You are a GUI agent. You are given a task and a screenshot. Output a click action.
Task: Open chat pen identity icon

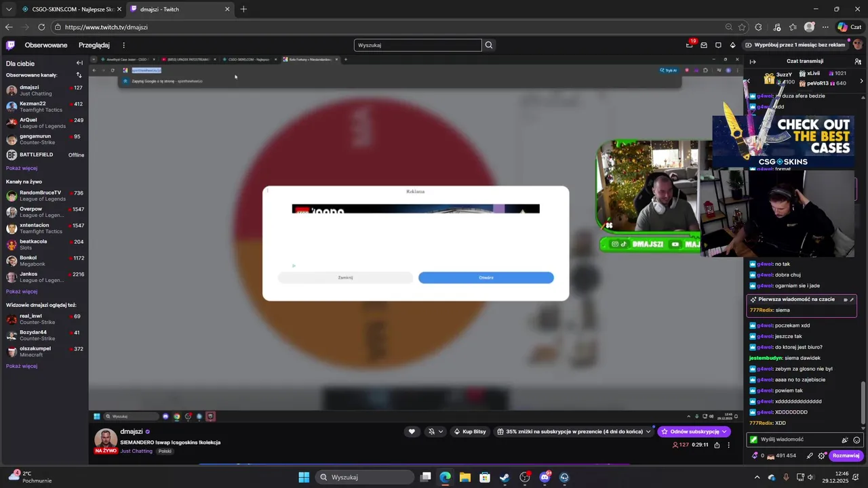[x=810, y=456]
